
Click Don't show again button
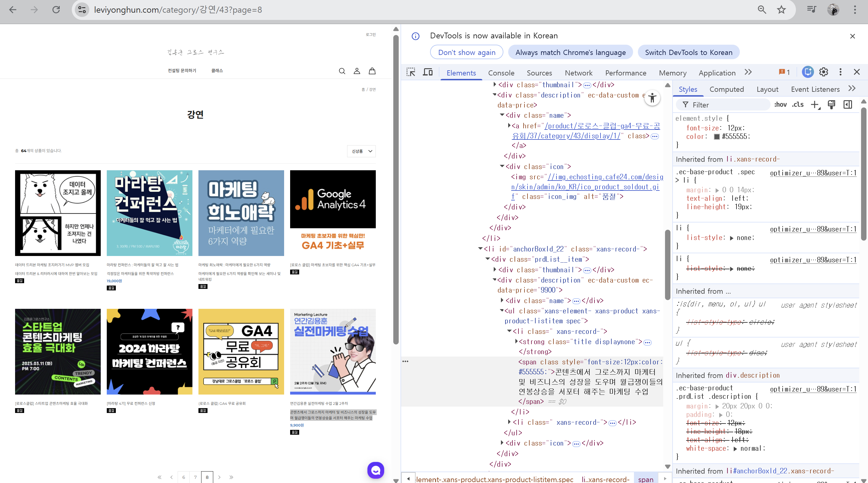pyautogui.click(x=467, y=52)
